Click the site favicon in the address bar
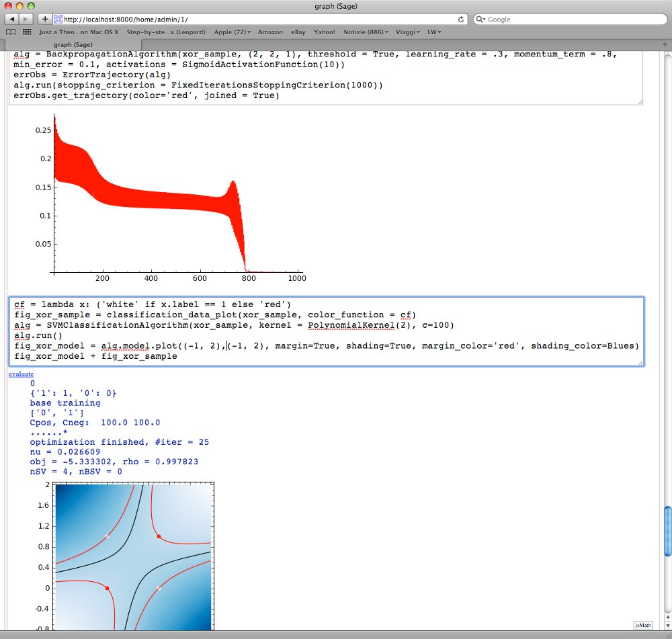 pos(58,19)
